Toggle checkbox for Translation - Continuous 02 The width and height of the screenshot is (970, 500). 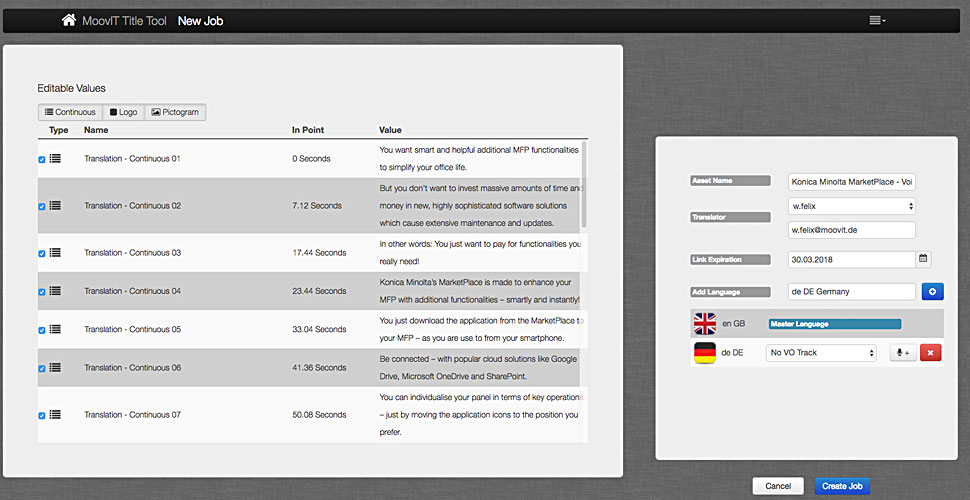(x=42, y=206)
